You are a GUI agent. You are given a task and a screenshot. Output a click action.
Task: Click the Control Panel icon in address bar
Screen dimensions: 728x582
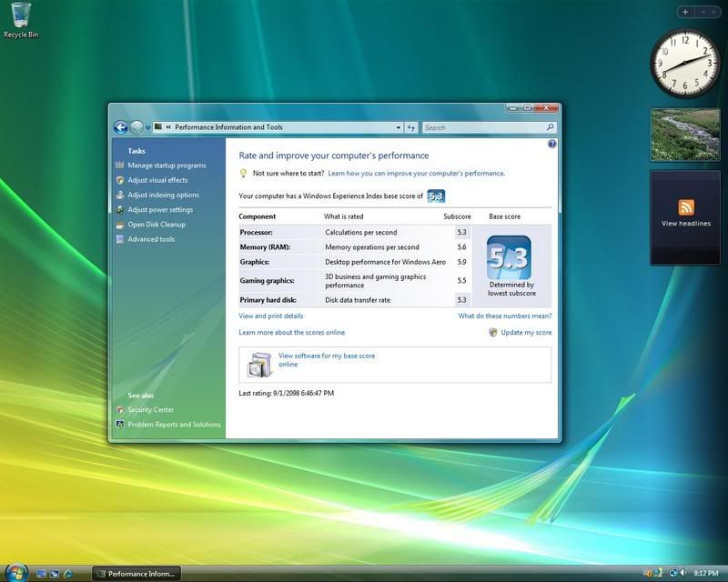tap(158, 126)
